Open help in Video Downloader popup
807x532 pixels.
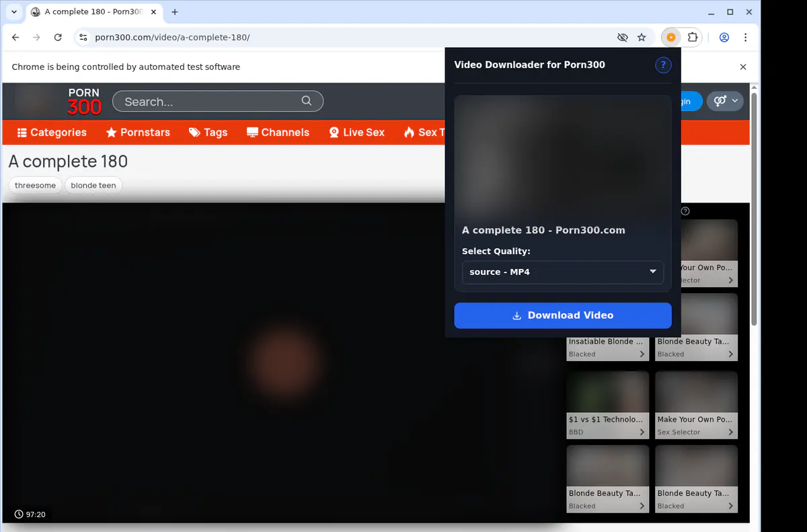click(x=663, y=65)
